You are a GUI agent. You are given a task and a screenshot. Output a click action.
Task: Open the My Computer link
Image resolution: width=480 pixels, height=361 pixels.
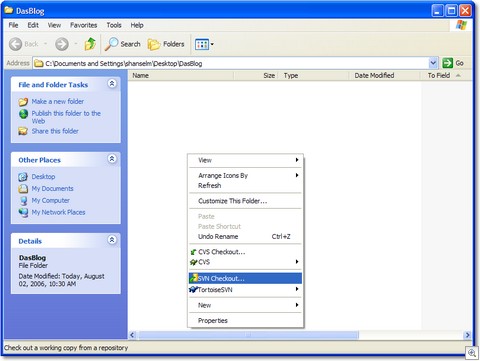[51, 201]
